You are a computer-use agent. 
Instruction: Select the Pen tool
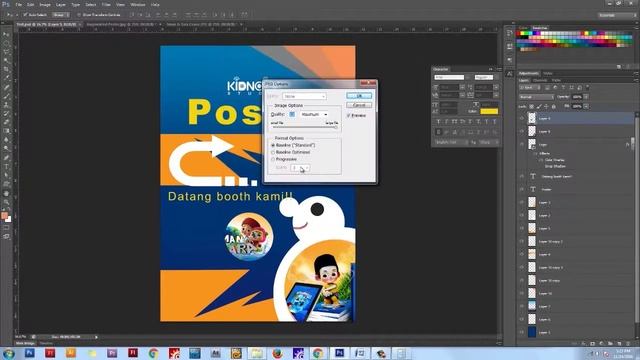tap(6, 158)
